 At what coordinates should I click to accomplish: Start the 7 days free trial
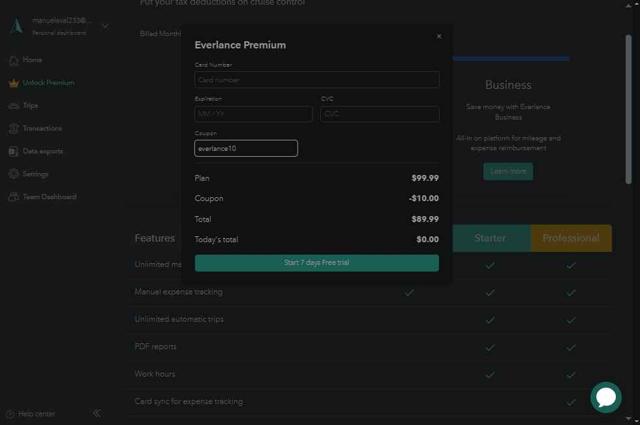317,263
